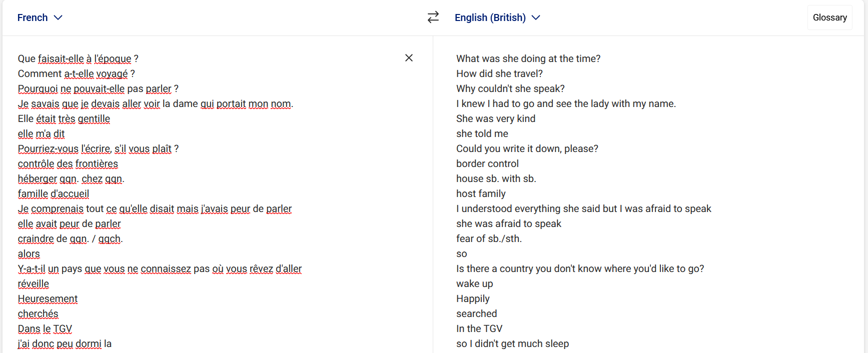
Task: Open the Glossary
Action: pos(829,17)
